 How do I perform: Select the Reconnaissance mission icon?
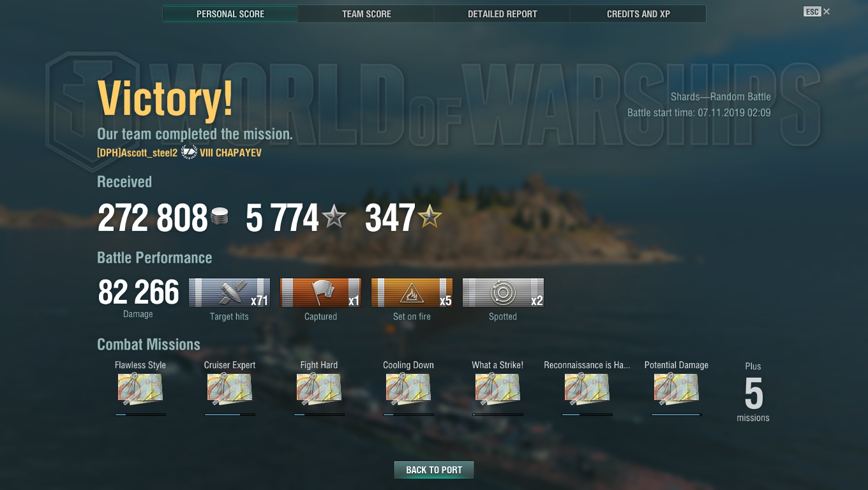click(587, 389)
